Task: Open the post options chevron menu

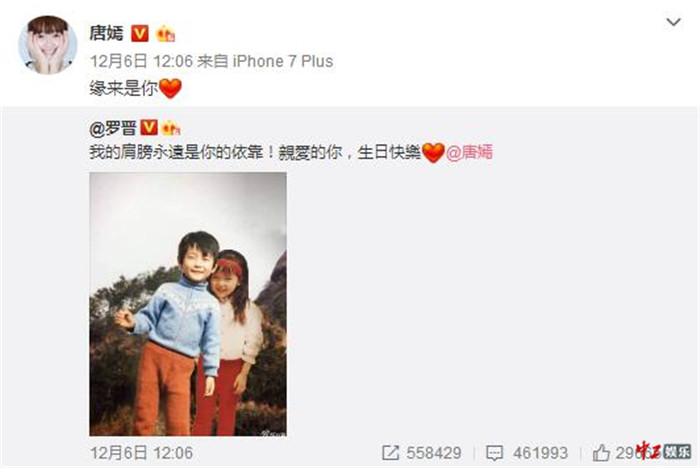Action: tap(673, 21)
